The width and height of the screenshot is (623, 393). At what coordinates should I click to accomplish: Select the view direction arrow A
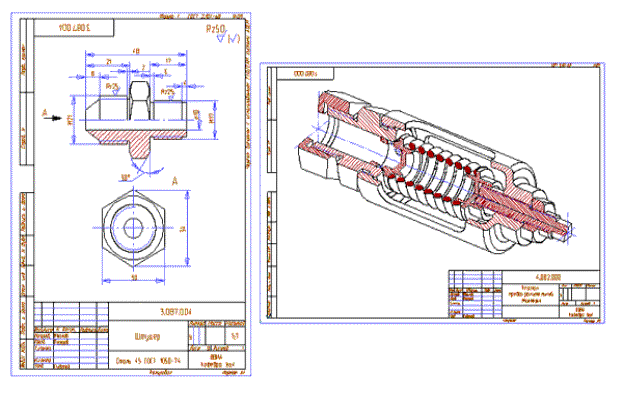pyautogui.click(x=52, y=116)
